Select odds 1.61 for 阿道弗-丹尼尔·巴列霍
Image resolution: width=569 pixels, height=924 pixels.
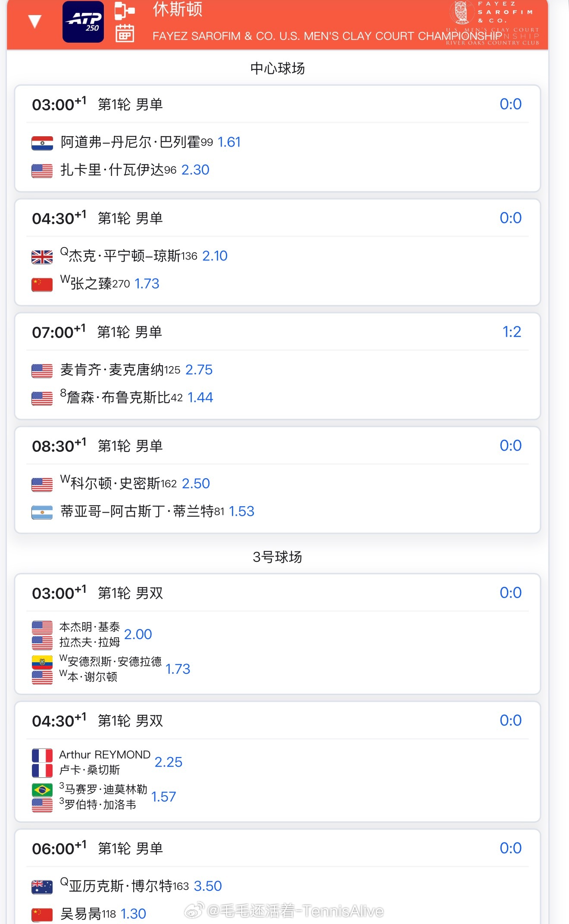(x=229, y=142)
